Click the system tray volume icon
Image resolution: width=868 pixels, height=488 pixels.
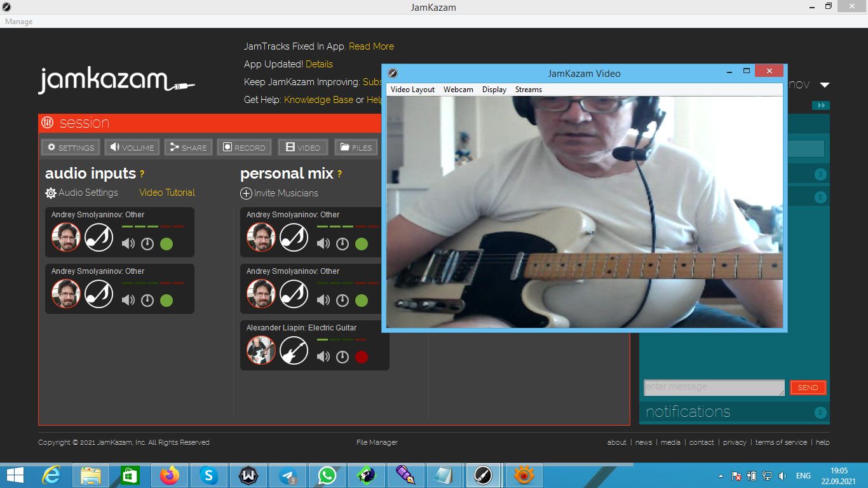point(783,475)
